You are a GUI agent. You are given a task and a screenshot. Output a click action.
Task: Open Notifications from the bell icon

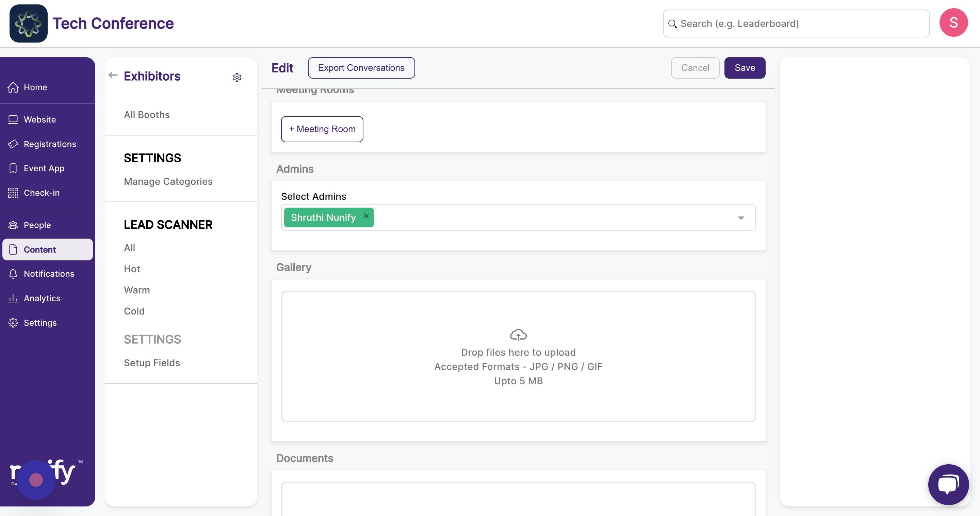(x=13, y=274)
